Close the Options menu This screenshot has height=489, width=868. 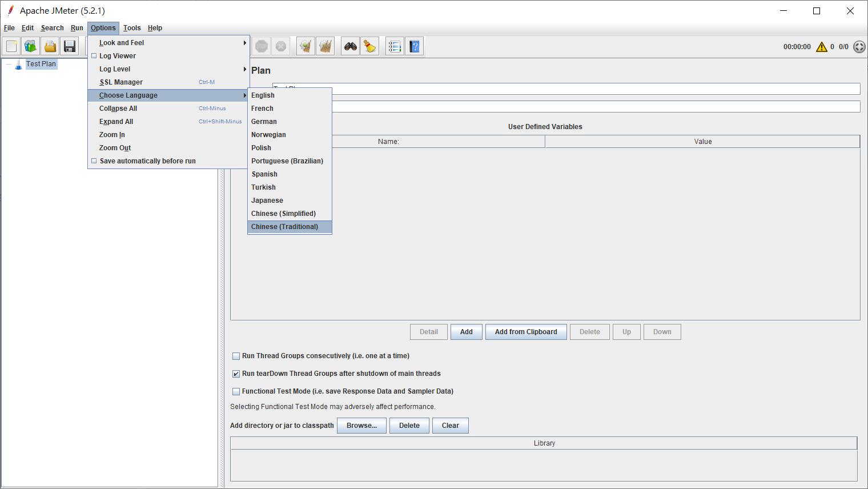[x=103, y=28]
